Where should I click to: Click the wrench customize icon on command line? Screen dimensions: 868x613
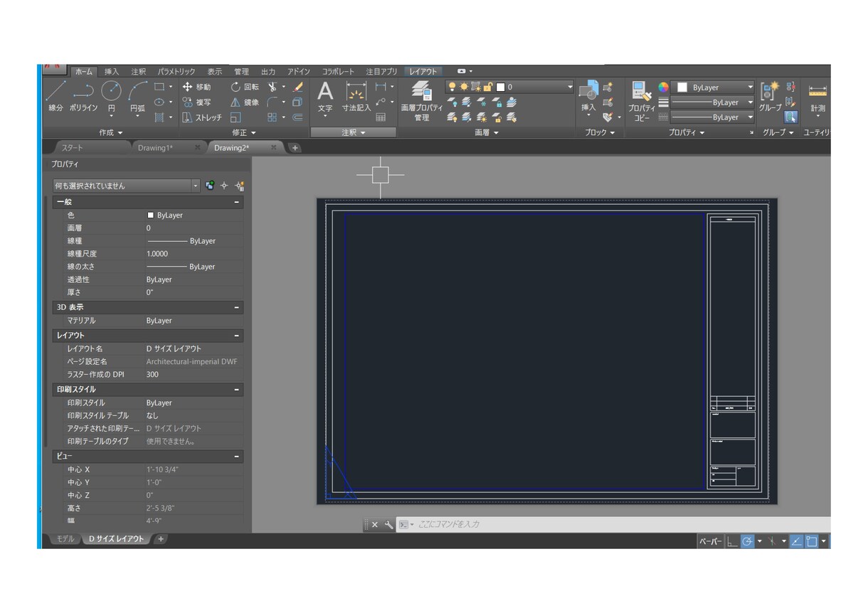[x=388, y=525]
